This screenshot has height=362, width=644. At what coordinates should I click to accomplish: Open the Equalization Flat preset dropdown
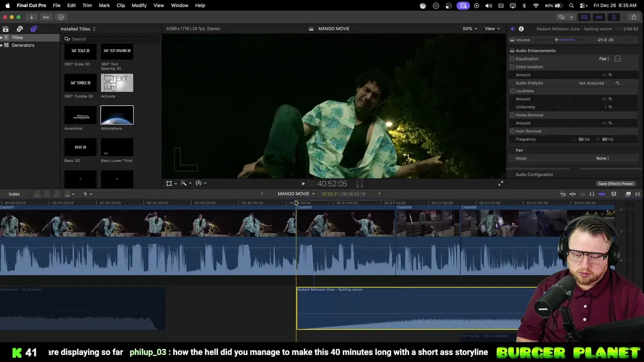(604, 59)
